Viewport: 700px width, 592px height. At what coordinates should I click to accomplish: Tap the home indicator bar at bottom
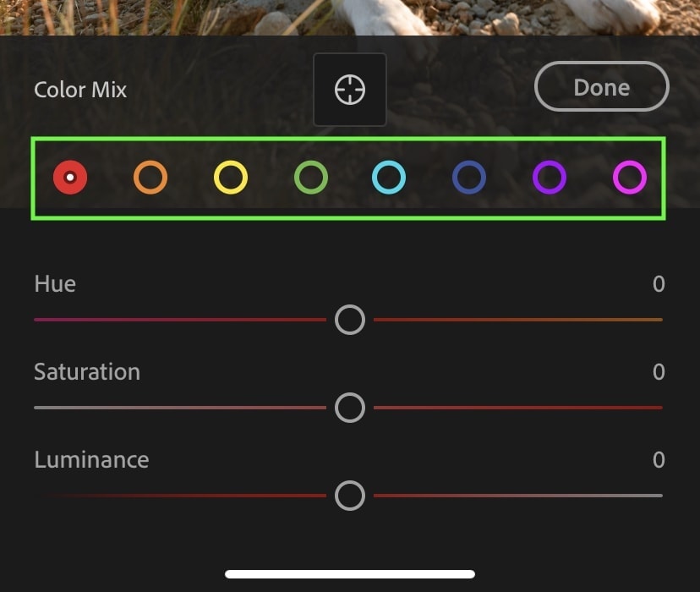pos(349,574)
